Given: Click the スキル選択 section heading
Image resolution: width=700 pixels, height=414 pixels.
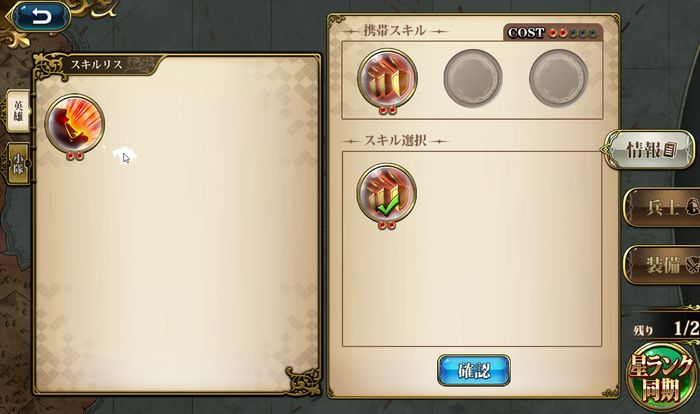Looking at the screenshot, I should (396, 141).
